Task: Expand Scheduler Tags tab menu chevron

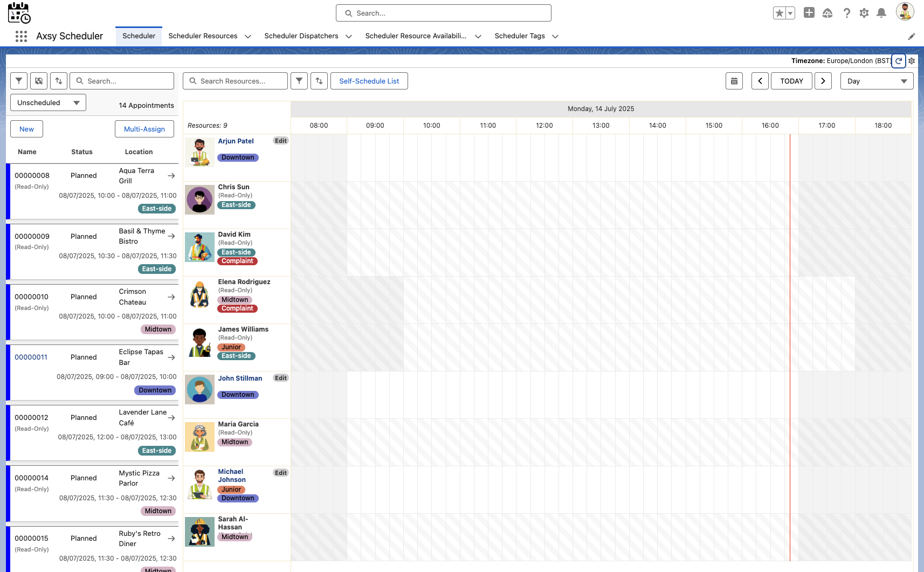Action: [555, 37]
